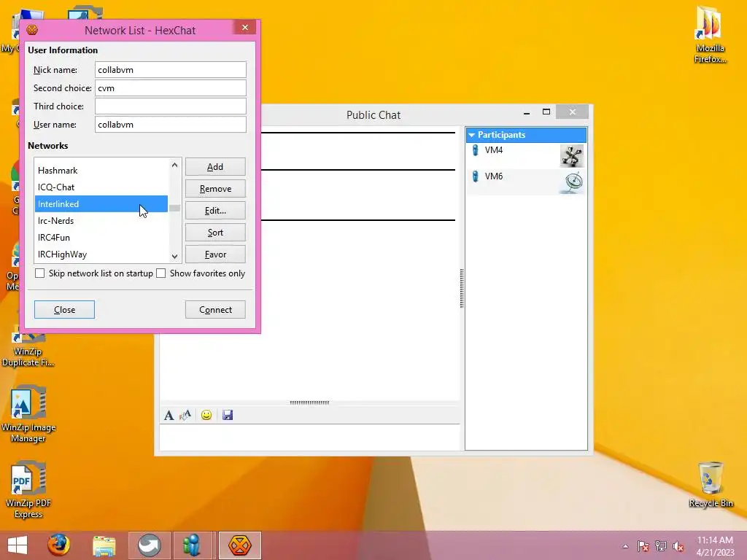This screenshot has width=747, height=560.
Task: Click VM4 participant presence icon
Action: 475,150
